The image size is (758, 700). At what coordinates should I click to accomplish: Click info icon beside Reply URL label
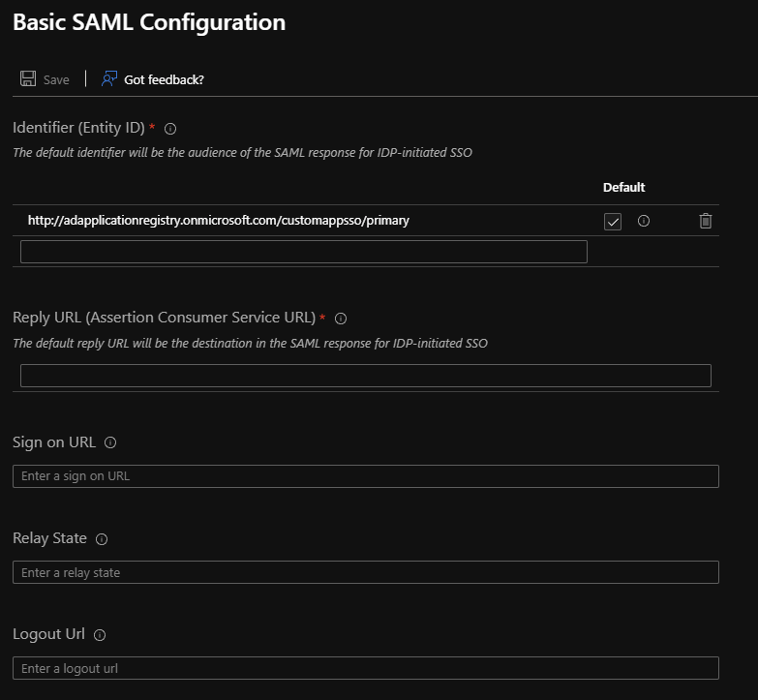click(341, 318)
